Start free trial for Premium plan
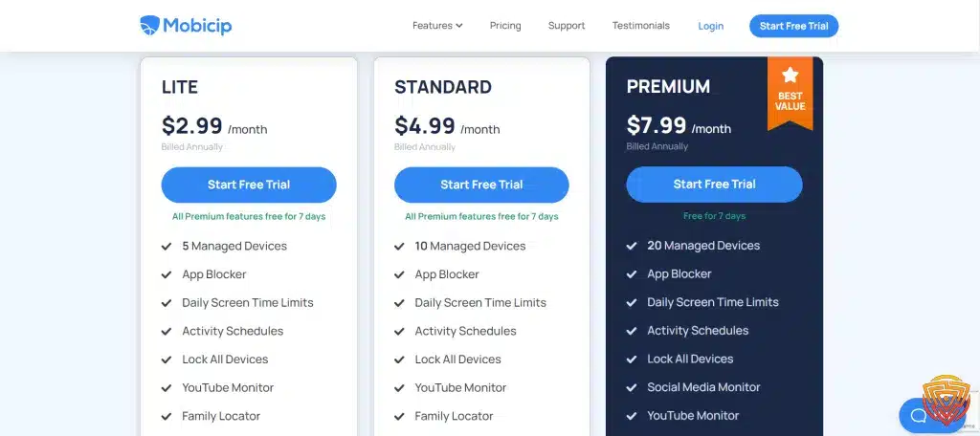The height and width of the screenshot is (436, 980). pos(714,184)
